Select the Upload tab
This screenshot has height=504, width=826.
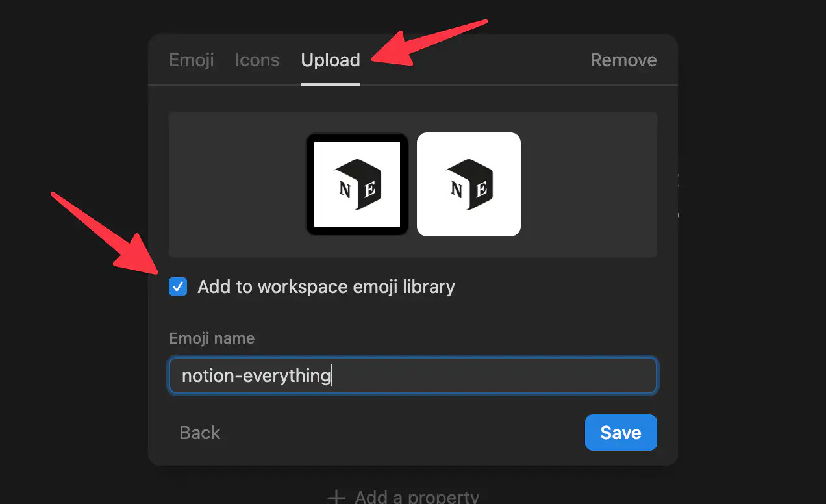point(331,60)
